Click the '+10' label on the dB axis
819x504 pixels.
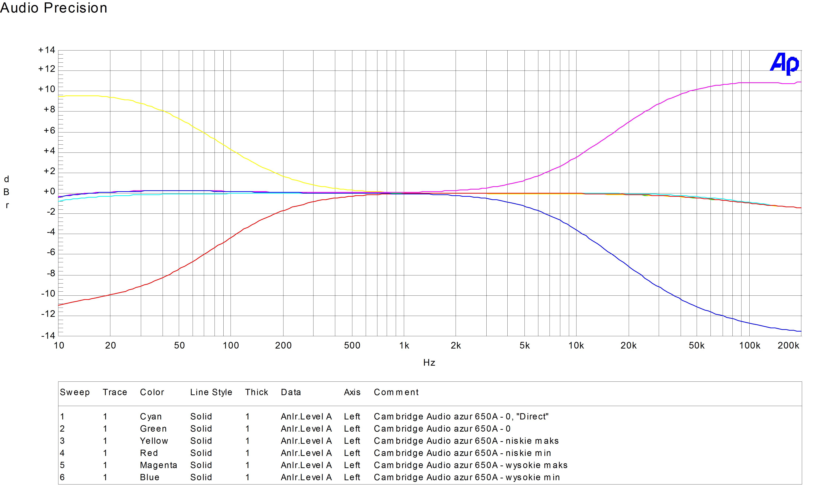[47, 89]
